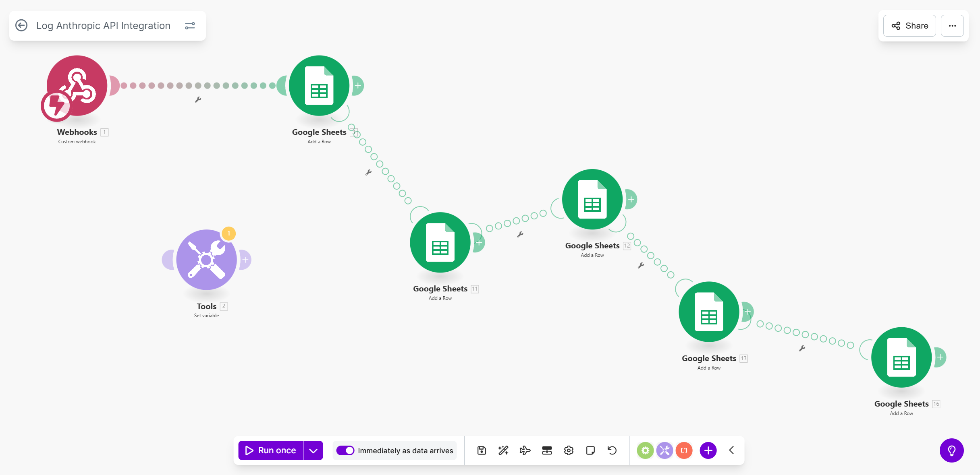Disable the Immediately as data arrives toggle
Screen dimensions: 980x475
pos(346,450)
